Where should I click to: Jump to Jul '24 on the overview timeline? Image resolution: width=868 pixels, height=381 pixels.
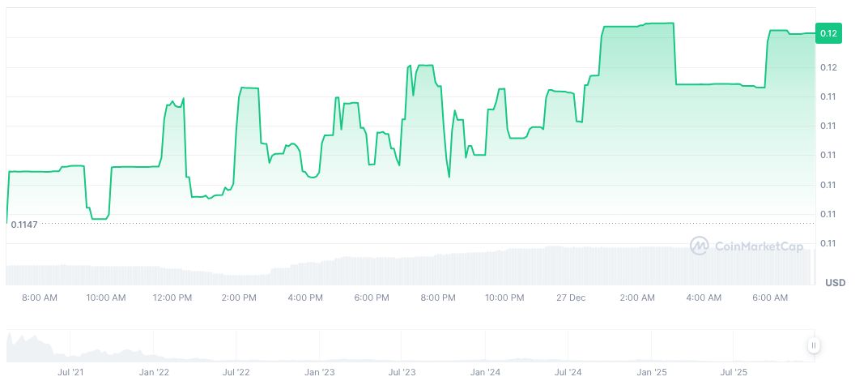point(568,372)
